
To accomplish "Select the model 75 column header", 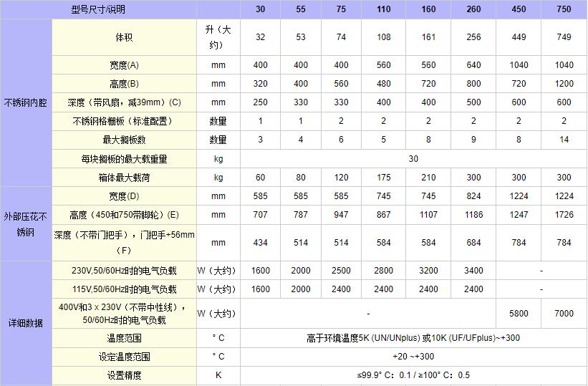I will (x=341, y=9).
